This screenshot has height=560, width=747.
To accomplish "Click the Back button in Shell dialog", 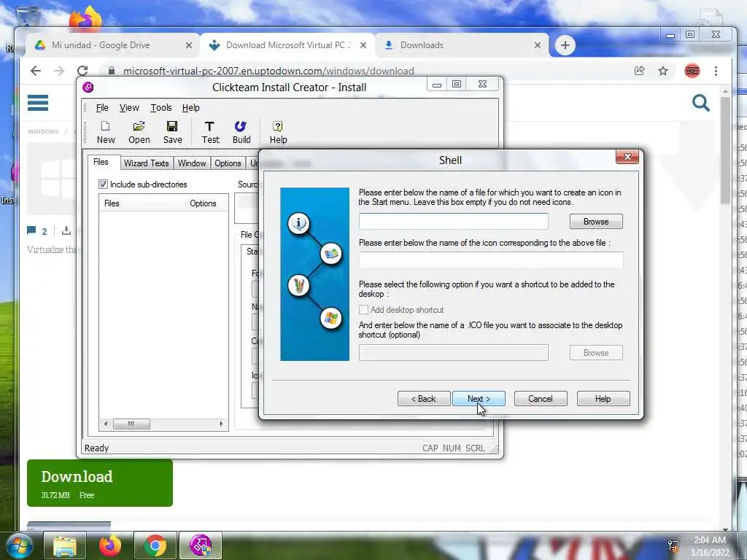I will 424,399.
